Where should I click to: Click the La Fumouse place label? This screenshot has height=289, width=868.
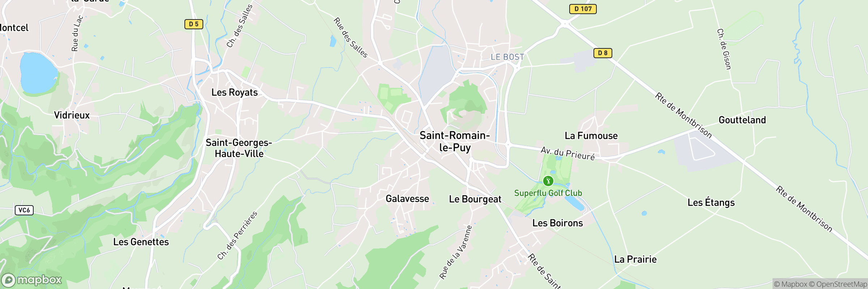(x=591, y=136)
